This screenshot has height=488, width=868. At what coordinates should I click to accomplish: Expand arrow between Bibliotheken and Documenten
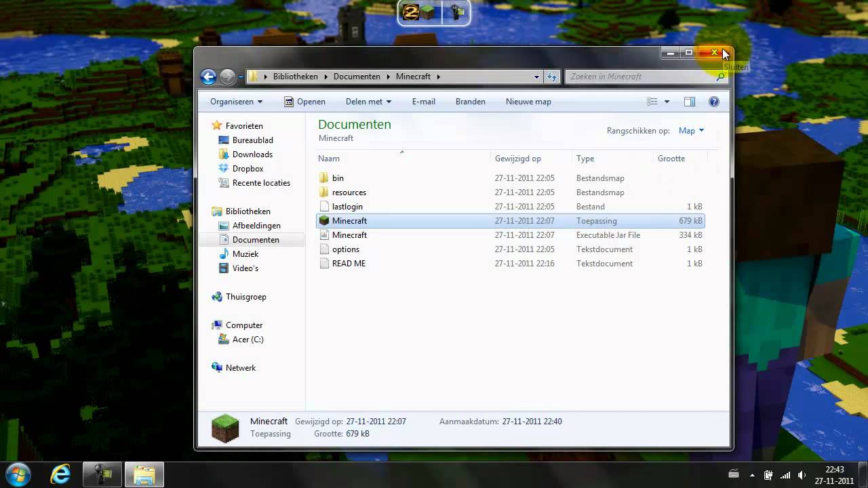point(325,77)
